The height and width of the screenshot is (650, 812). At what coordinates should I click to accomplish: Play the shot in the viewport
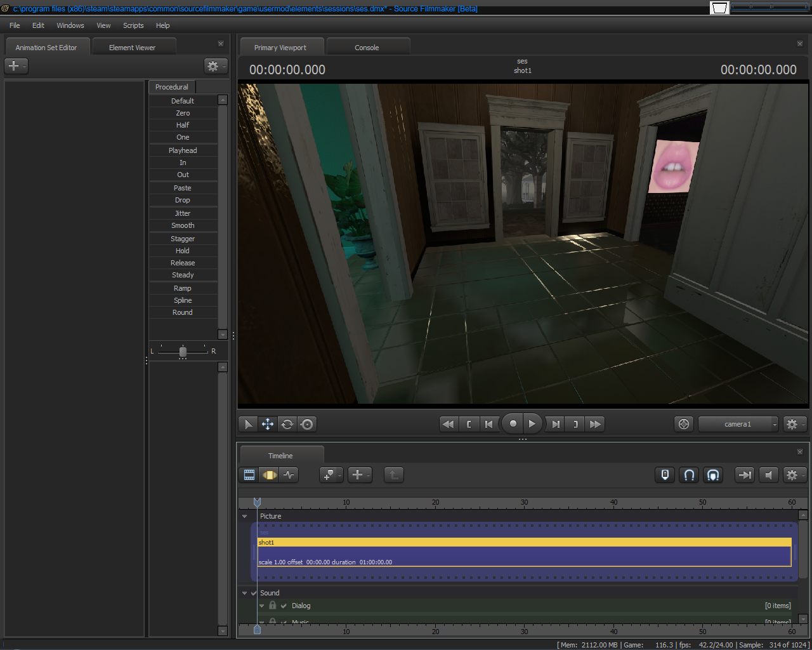tap(532, 423)
